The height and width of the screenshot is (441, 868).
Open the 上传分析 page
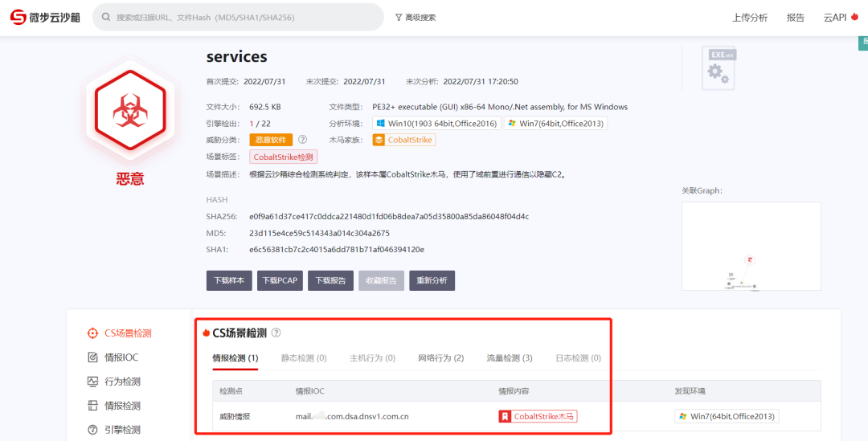point(750,17)
